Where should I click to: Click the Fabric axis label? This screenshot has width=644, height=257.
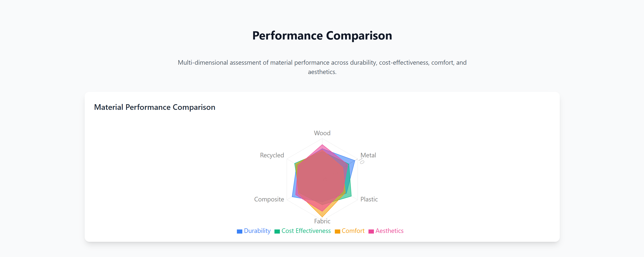(x=322, y=221)
